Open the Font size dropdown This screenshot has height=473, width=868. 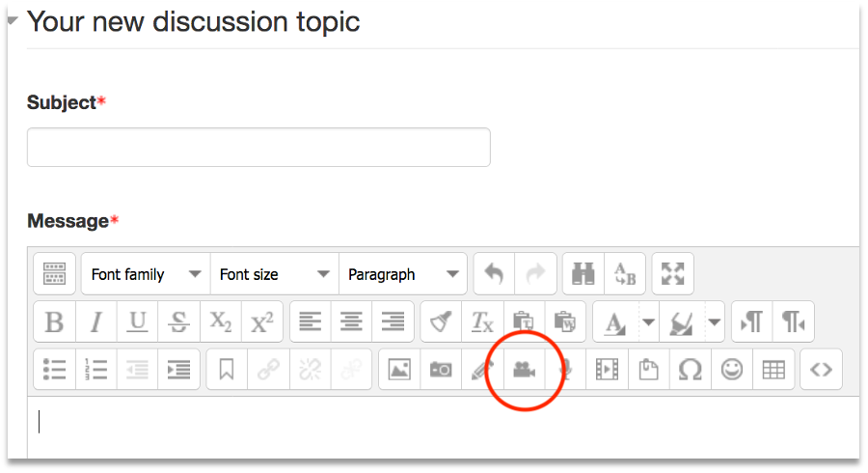[x=274, y=274]
